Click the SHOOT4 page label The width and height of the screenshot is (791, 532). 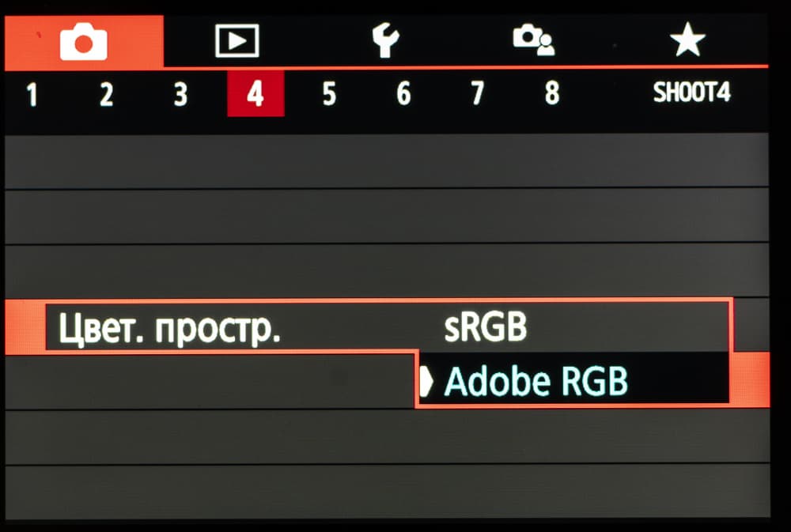coord(691,92)
